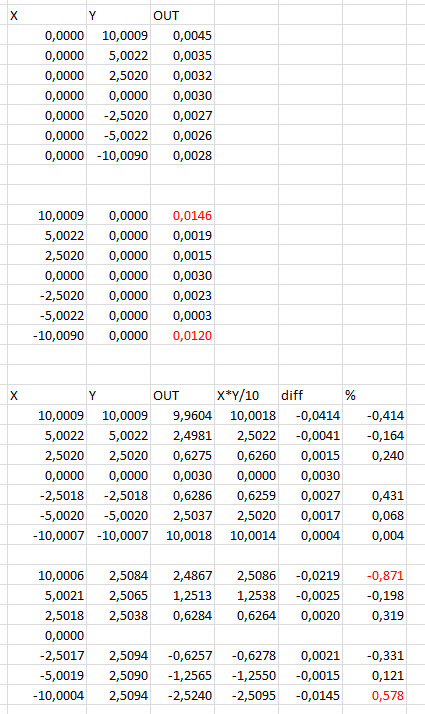Viewport: 425px width, 714px height.
Task: Click the OUT value 0,0045 in the first row
Action: click(x=182, y=36)
